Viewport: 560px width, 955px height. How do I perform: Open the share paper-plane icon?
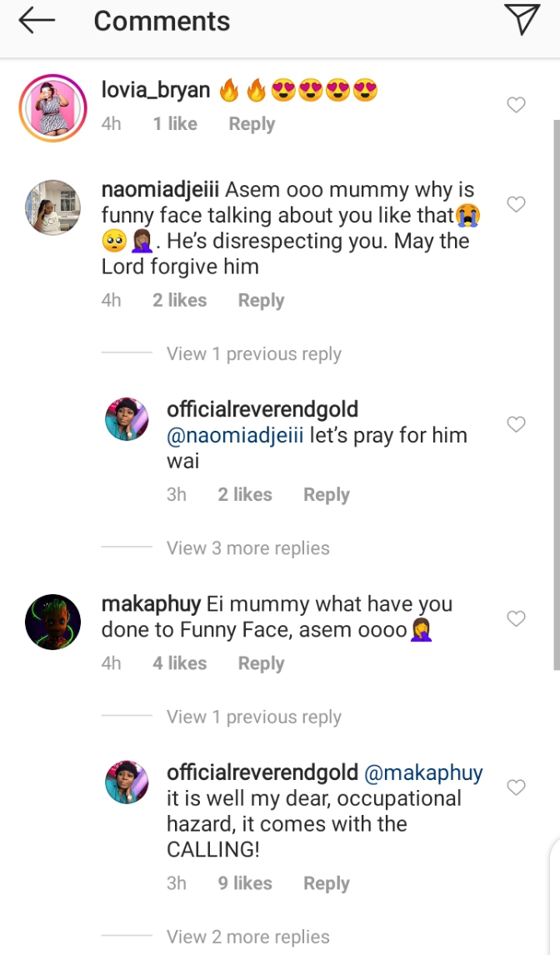[x=522, y=19]
